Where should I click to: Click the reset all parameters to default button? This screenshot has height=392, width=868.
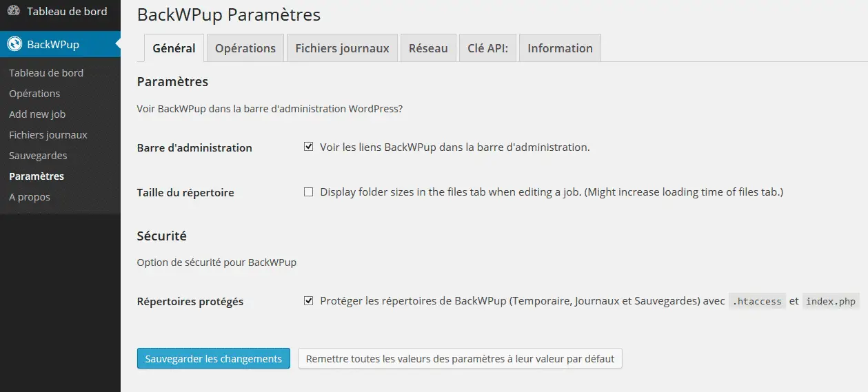coord(460,358)
